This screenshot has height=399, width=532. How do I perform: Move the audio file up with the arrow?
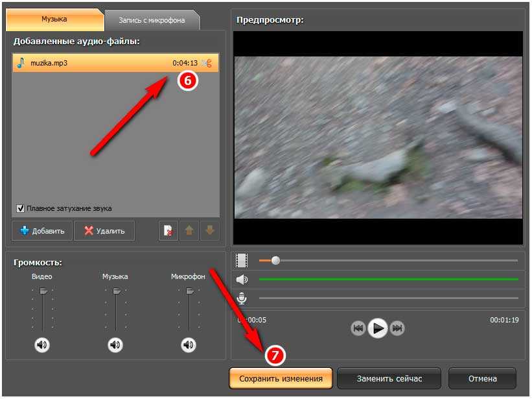tap(189, 231)
